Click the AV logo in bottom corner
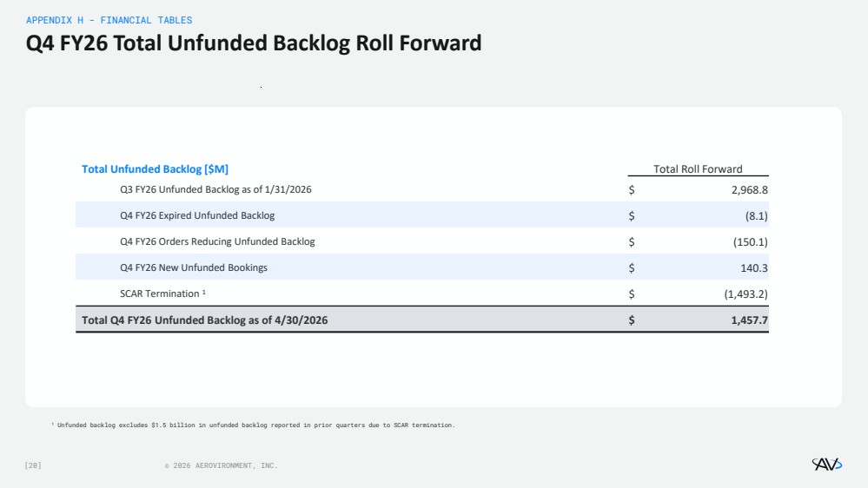 tap(826, 465)
